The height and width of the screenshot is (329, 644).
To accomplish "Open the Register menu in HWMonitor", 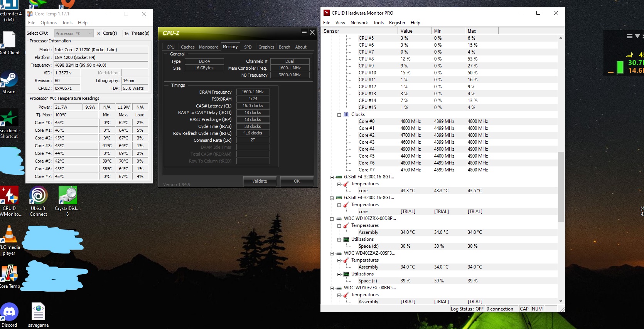I will [x=397, y=23].
